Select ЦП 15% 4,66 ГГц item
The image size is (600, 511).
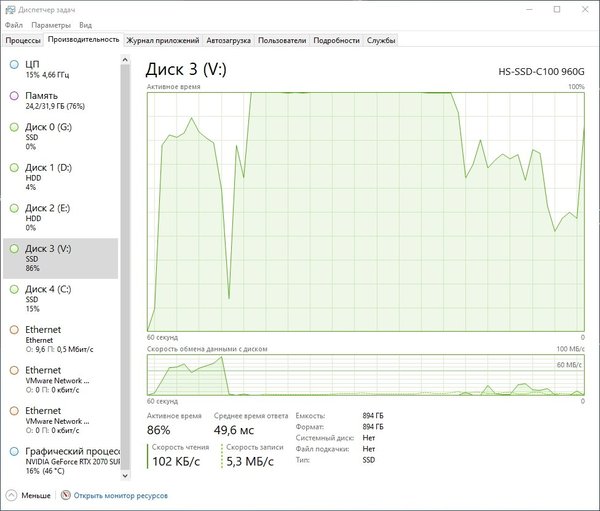click(x=60, y=69)
